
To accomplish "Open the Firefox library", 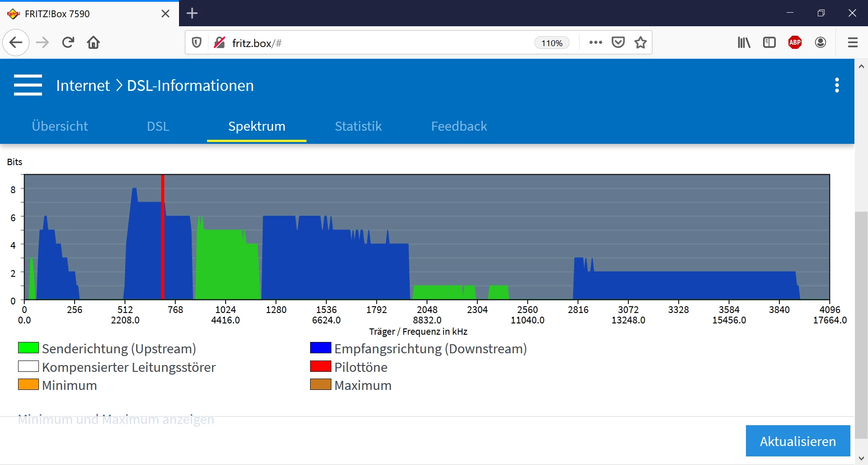I will [744, 43].
